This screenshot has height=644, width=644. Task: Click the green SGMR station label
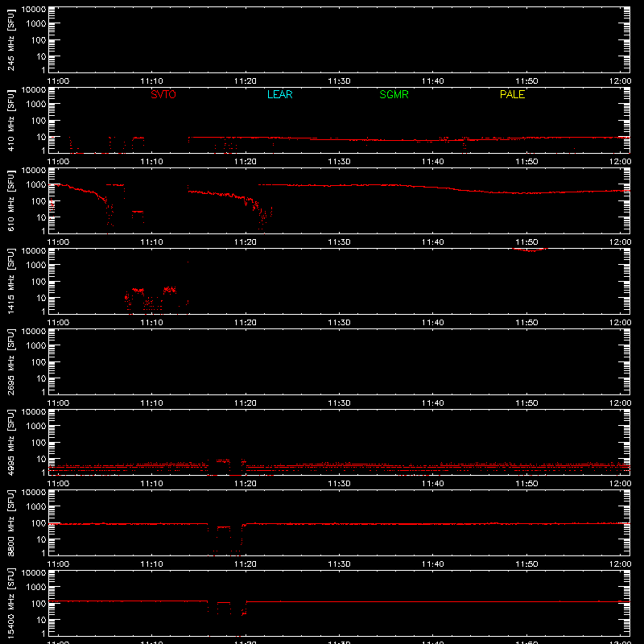click(394, 94)
